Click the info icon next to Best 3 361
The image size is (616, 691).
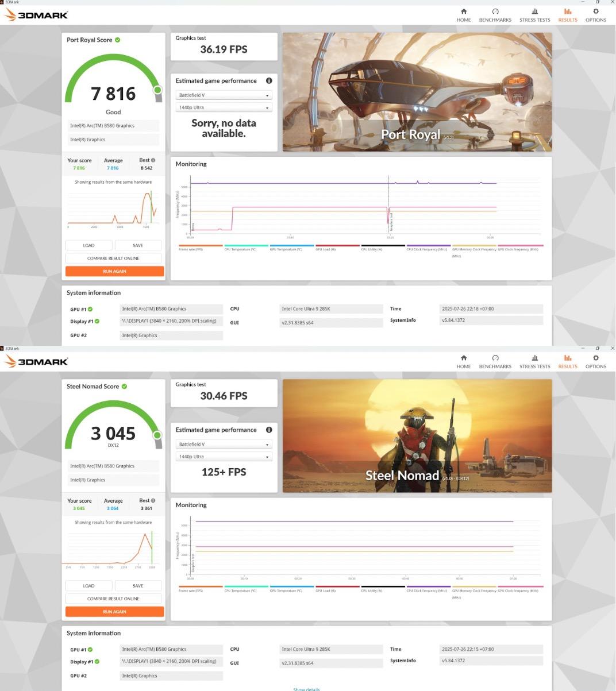pyautogui.click(x=153, y=500)
